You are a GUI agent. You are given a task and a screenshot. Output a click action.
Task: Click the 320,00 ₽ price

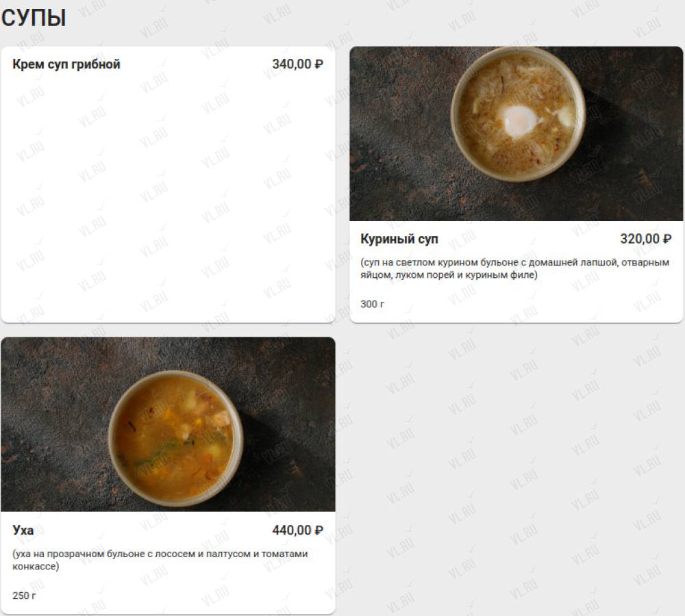(x=646, y=239)
